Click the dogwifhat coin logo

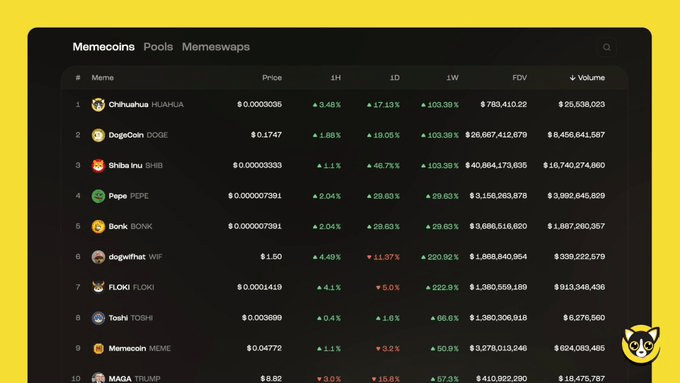point(98,257)
